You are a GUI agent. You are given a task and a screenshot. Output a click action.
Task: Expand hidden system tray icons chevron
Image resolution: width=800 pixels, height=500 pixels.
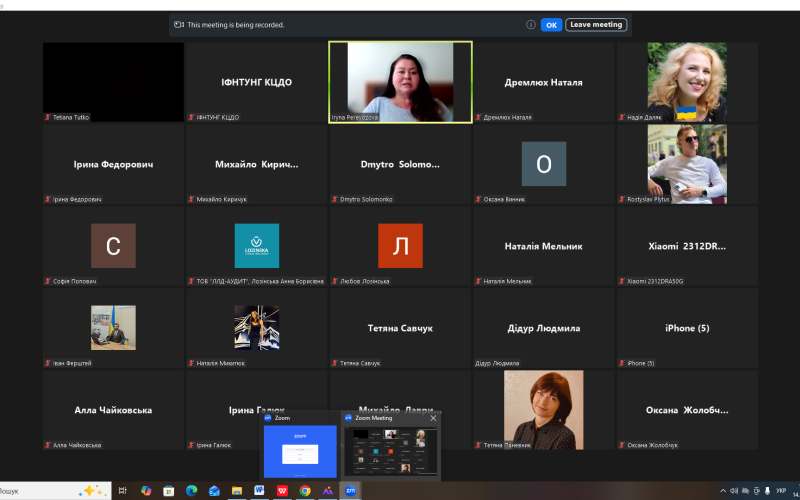(723, 491)
